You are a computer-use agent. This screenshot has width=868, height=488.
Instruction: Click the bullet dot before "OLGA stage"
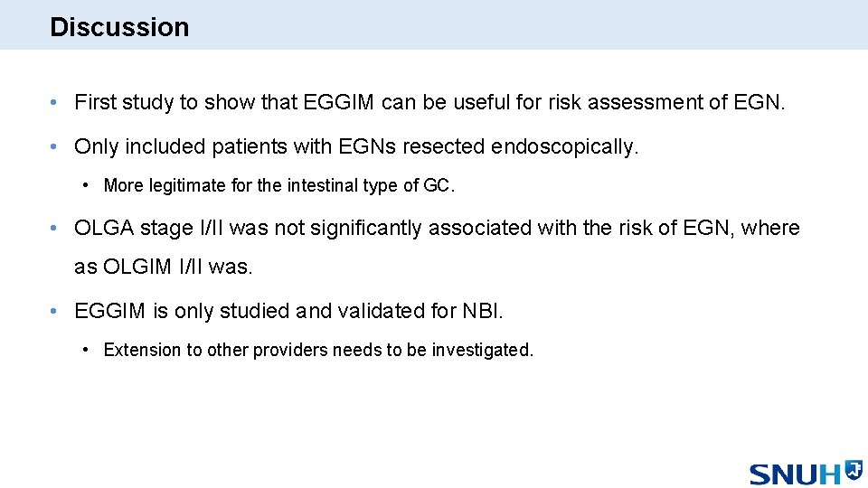pos(56,228)
